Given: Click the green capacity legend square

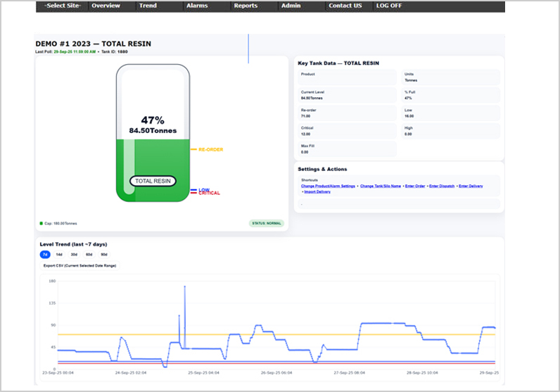Looking at the screenshot, I should pyautogui.click(x=41, y=223).
